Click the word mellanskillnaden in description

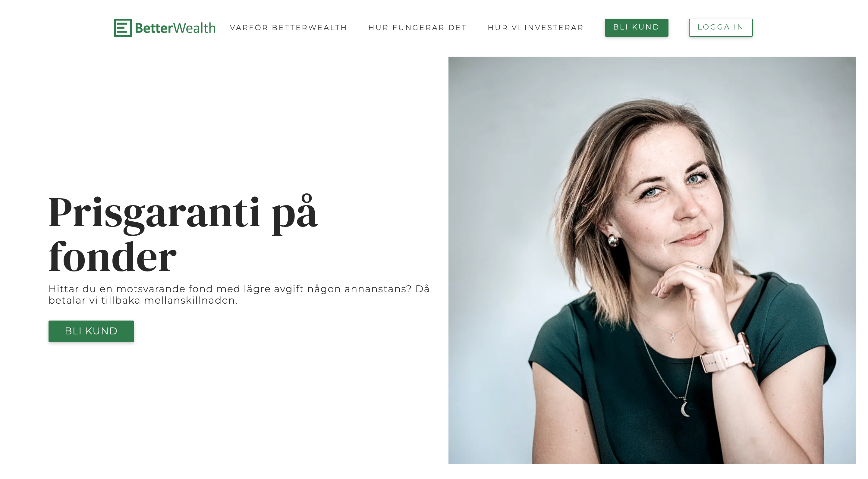(x=191, y=300)
